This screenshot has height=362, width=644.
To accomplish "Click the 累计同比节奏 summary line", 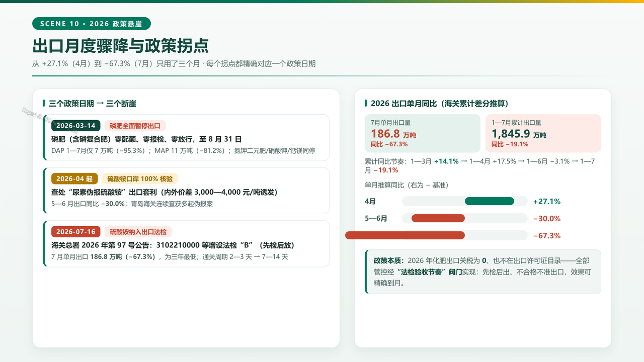I will (480, 166).
